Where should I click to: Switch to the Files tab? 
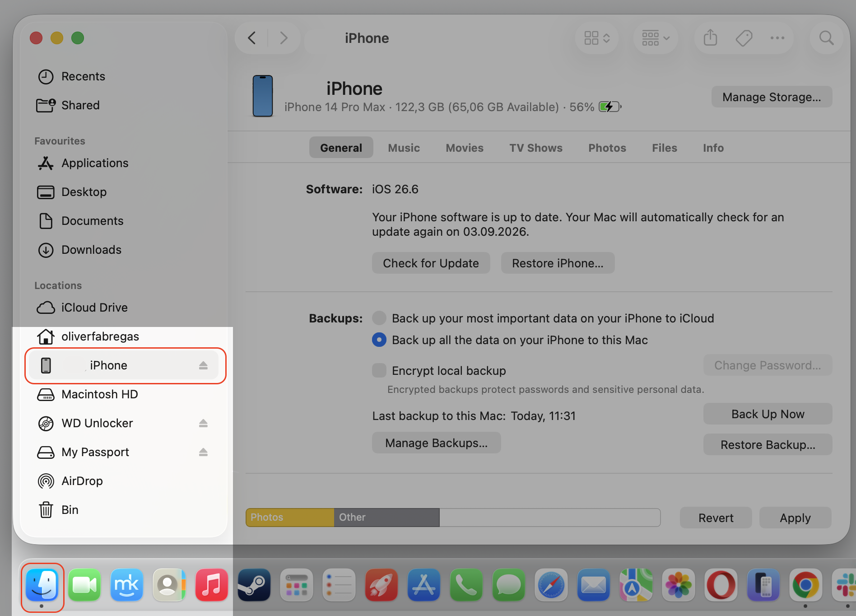coord(665,148)
